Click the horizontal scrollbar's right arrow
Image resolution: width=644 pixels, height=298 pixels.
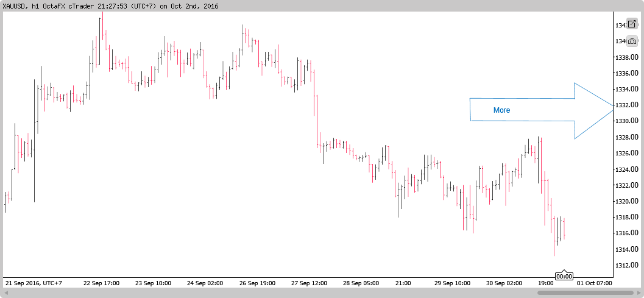638,293
